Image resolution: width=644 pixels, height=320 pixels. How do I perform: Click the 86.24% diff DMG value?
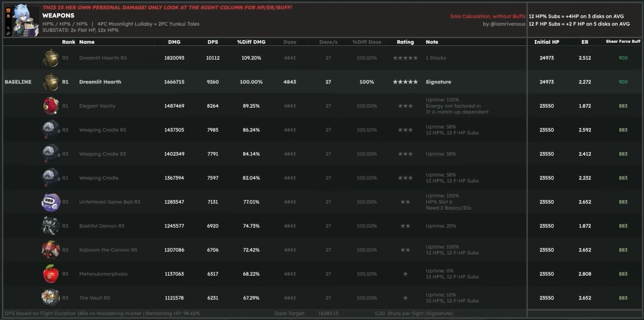[251, 130]
